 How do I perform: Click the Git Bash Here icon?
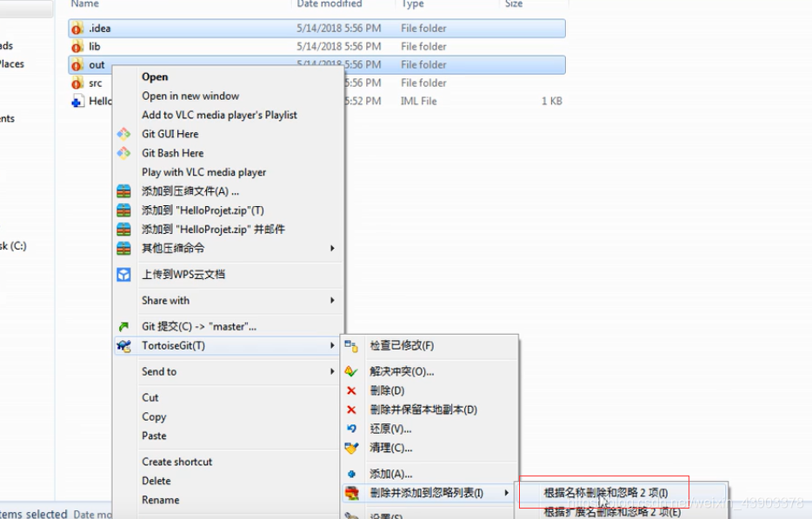tap(123, 153)
